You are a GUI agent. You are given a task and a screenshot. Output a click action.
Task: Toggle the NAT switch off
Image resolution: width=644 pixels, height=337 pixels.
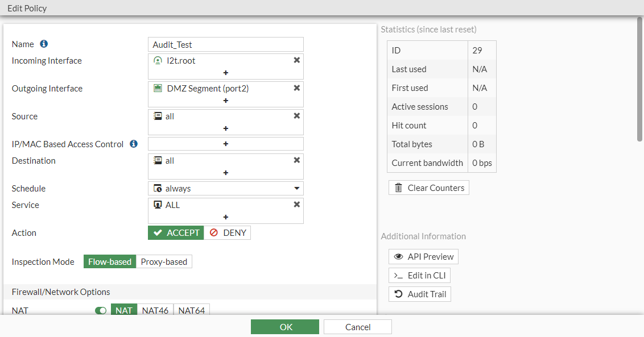(101, 311)
